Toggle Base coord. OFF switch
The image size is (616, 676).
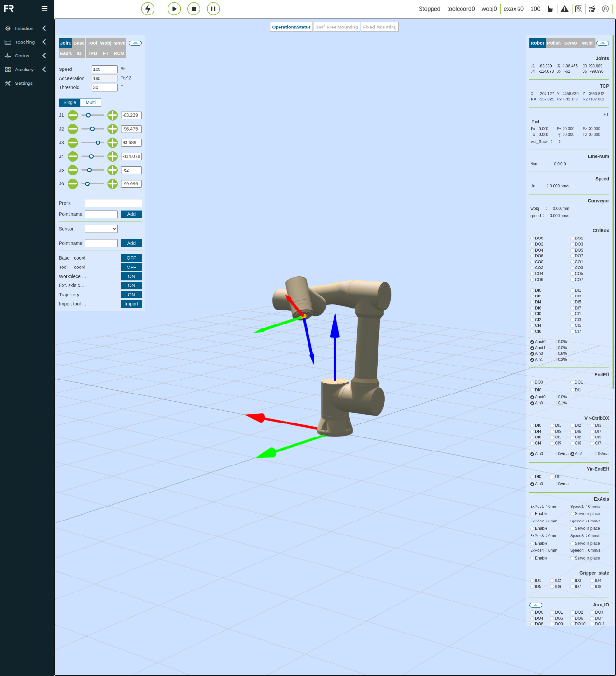click(x=131, y=258)
